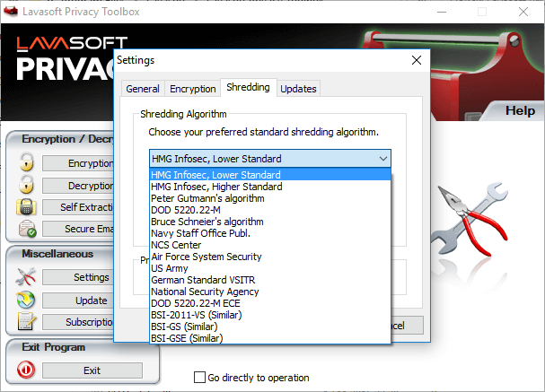Select NCS Center option

270,245
